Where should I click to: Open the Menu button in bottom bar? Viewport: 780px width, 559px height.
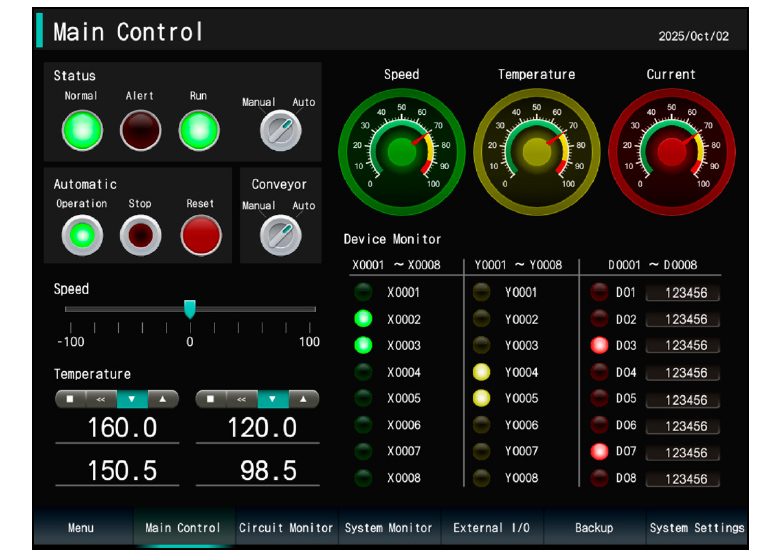81,527
